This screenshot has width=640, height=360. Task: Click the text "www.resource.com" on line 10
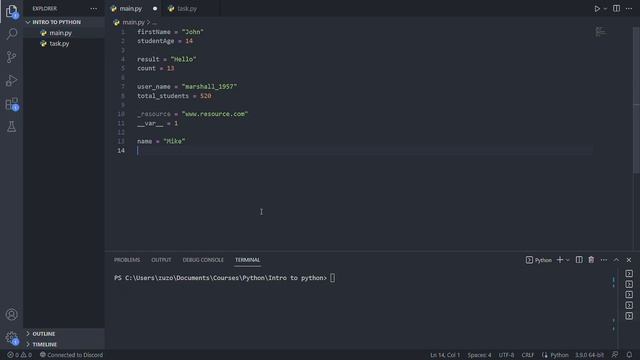pyautogui.click(x=215, y=114)
